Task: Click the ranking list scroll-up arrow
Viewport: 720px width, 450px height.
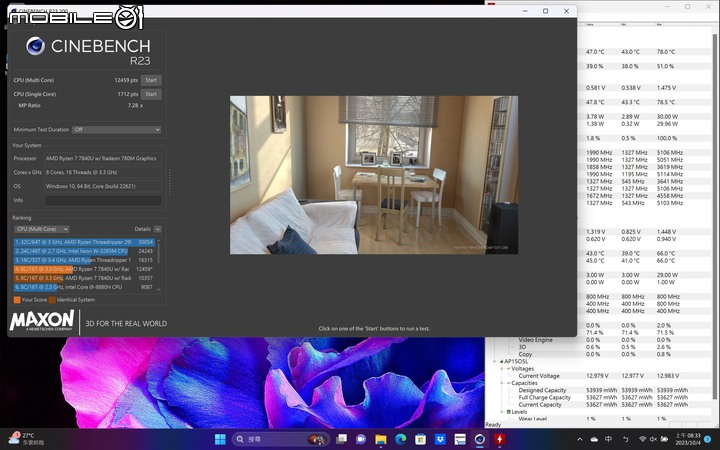Action: tap(159, 241)
